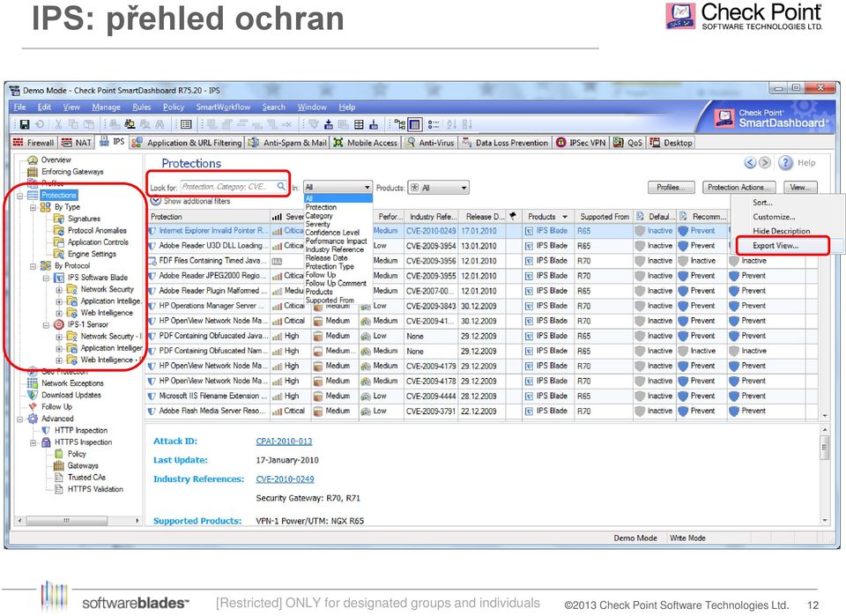Click the Cut scissors toolbar icon
Viewport: 846px width, 616px height.
tap(58, 124)
